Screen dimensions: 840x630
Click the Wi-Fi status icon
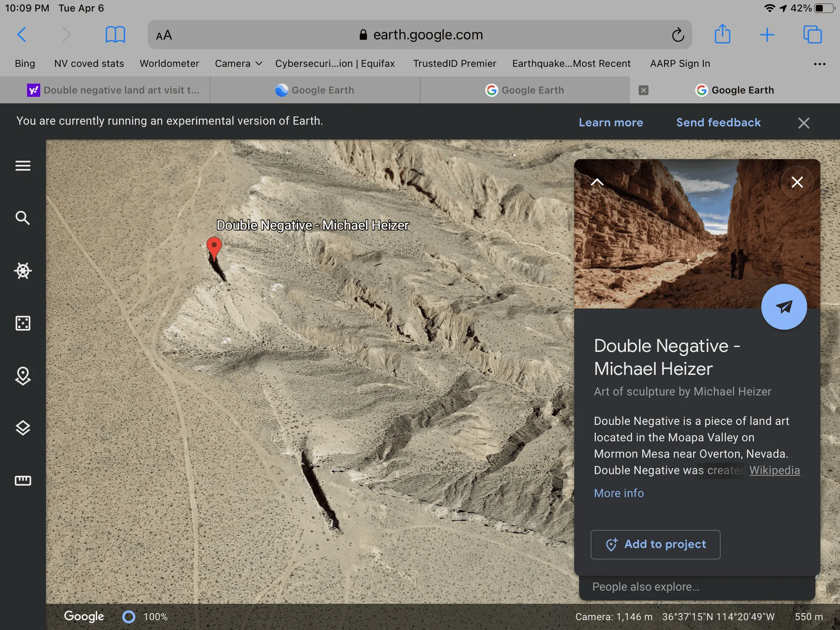click(x=770, y=8)
